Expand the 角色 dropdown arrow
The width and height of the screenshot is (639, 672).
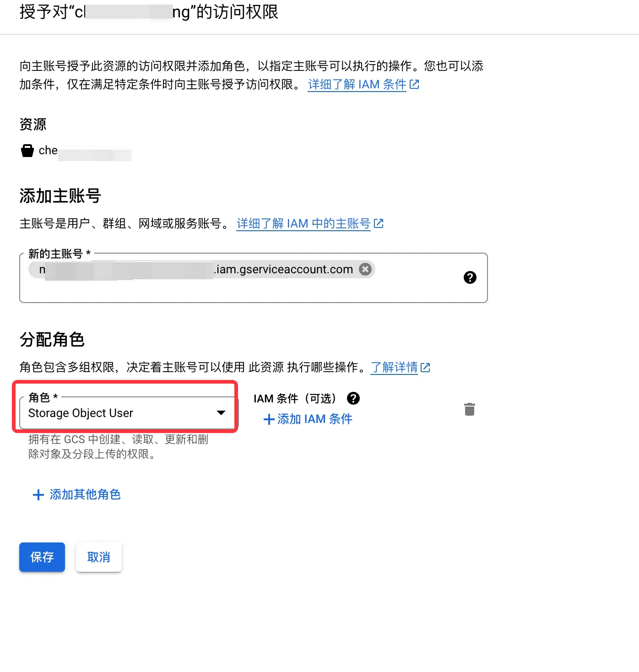pyautogui.click(x=221, y=413)
